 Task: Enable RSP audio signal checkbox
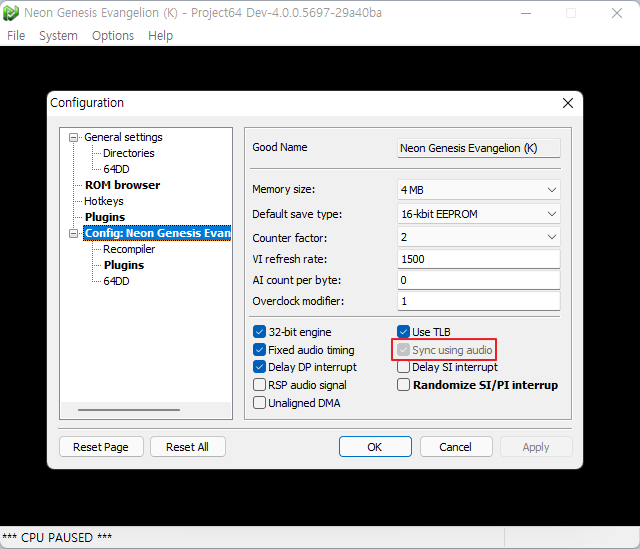pos(259,385)
